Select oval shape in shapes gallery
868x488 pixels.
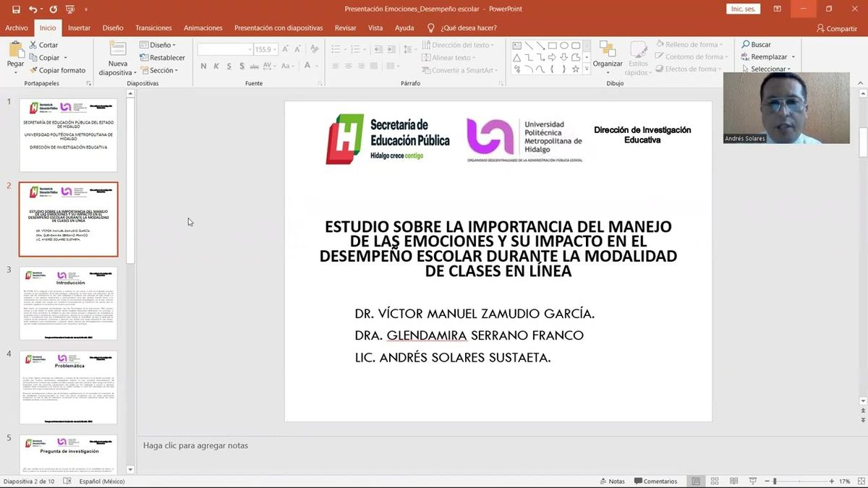coord(563,45)
